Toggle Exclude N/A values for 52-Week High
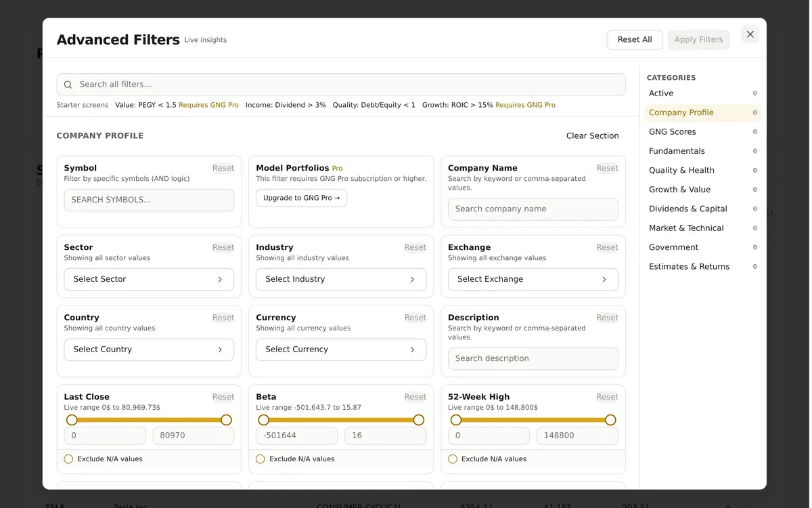Viewport: 812px width, 508px height. [453, 459]
